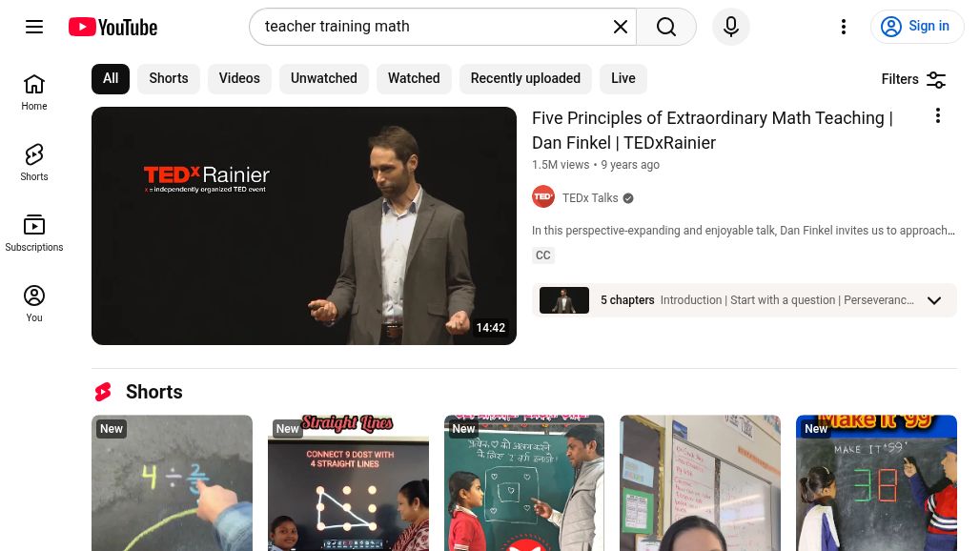Image resolution: width=980 pixels, height=551 pixels.
Task: Select the Recently uploaded chip
Action: click(525, 79)
